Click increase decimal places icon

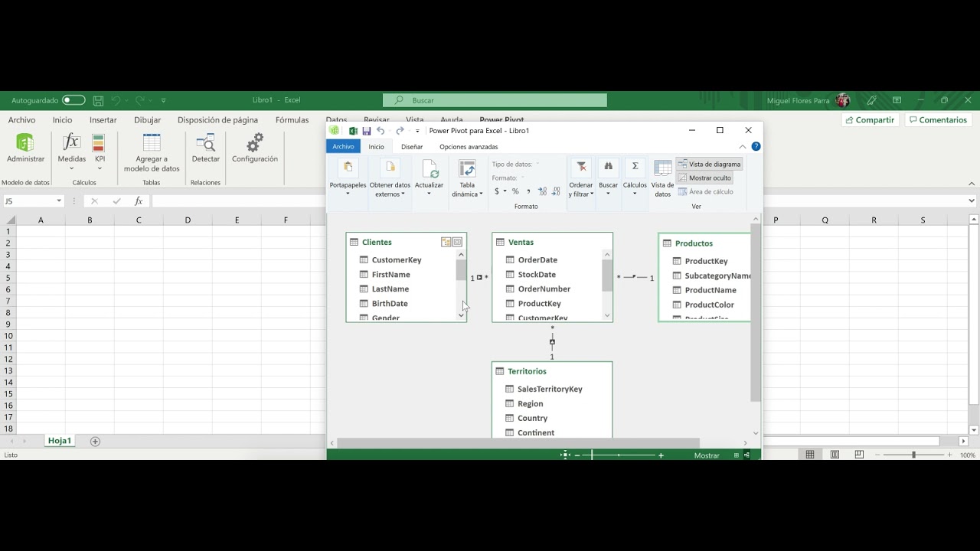(x=542, y=191)
